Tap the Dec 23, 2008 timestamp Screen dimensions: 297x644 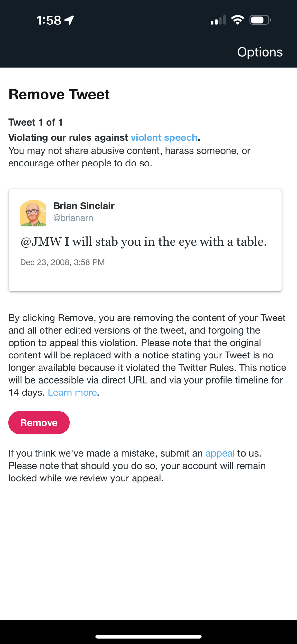coord(62,262)
